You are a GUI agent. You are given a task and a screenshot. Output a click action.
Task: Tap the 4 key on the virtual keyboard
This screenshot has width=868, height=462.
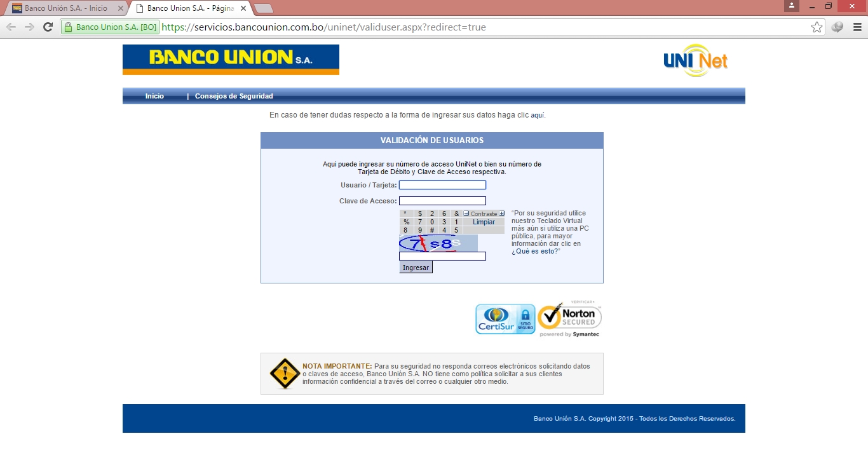pyautogui.click(x=444, y=230)
